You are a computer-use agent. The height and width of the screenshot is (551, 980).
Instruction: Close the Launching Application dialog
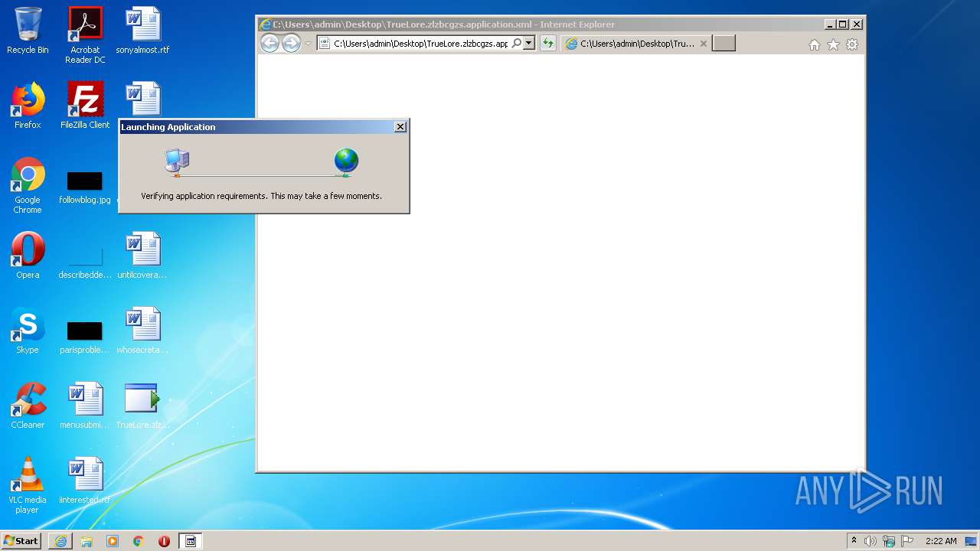pos(400,127)
